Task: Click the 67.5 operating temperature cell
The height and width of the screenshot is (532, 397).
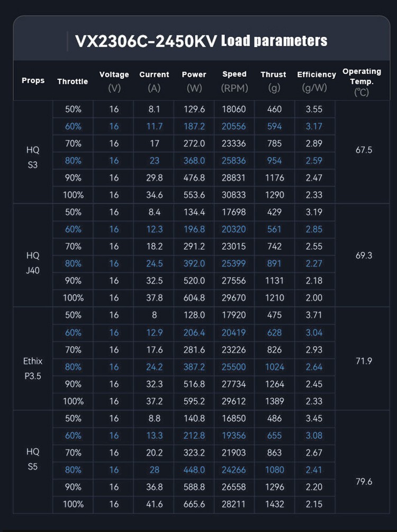Action: 364,150
